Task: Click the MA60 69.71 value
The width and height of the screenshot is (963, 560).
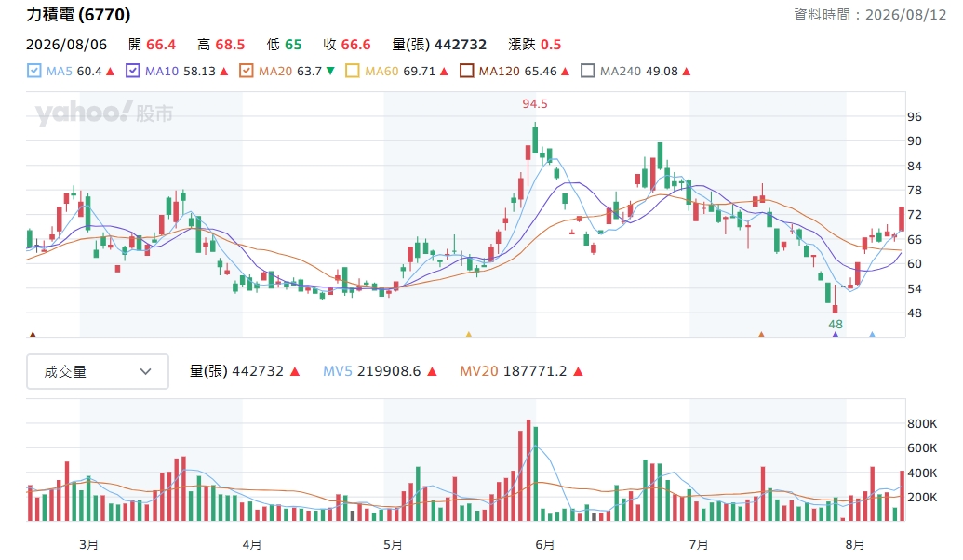Action: (x=419, y=72)
